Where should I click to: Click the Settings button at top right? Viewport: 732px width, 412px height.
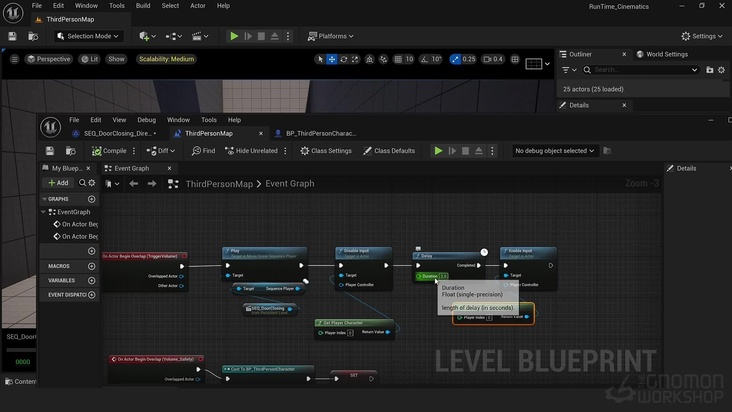tap(703, 36)
